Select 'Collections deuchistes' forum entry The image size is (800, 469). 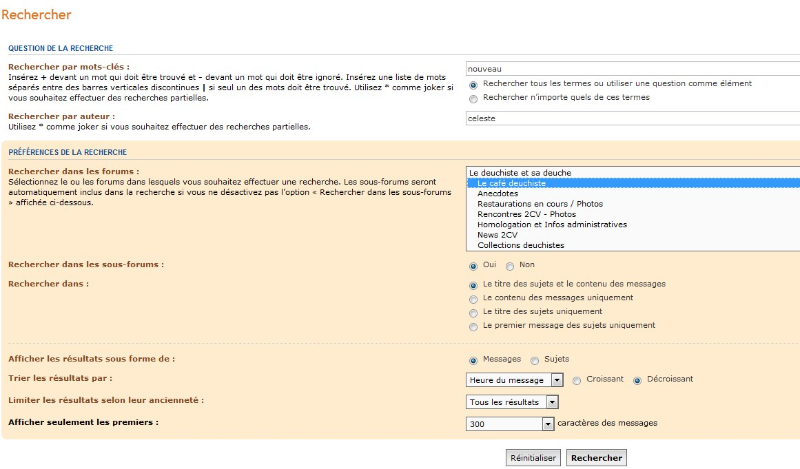pyautogui.click(x=520, y=245)
